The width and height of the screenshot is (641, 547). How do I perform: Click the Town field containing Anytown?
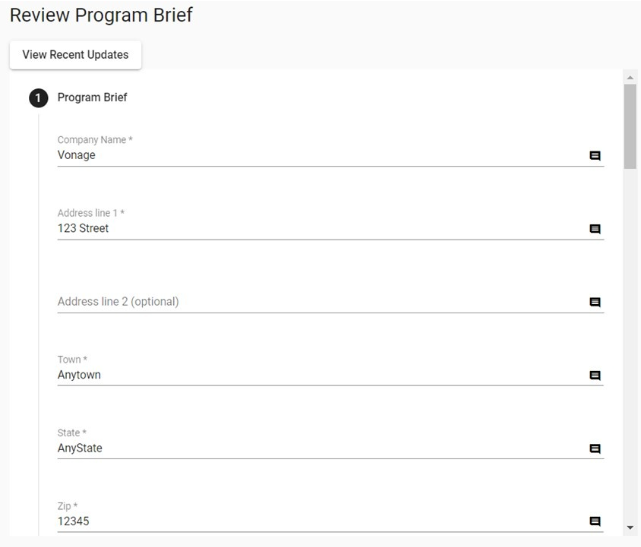300,375
